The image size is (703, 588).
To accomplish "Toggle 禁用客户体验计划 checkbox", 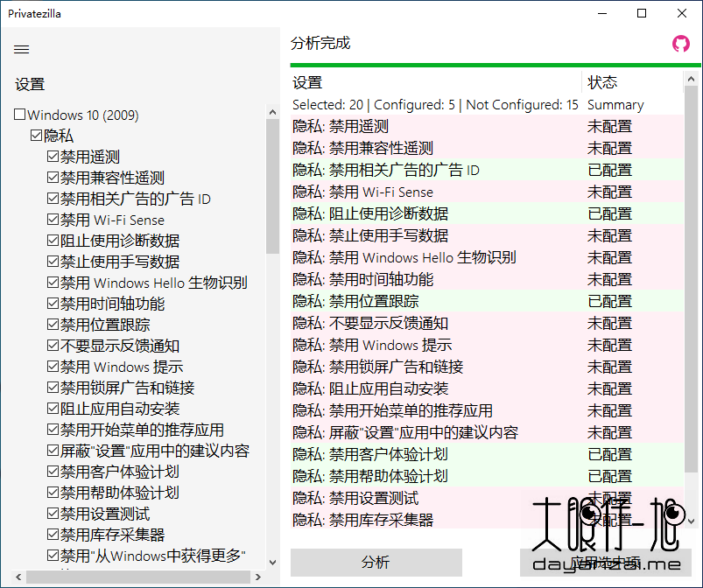I will (53, 472).
